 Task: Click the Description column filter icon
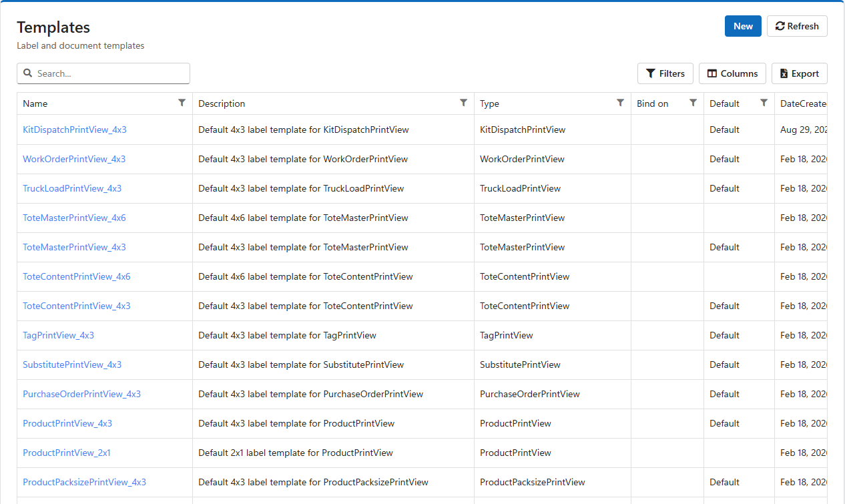pos(463,103)
